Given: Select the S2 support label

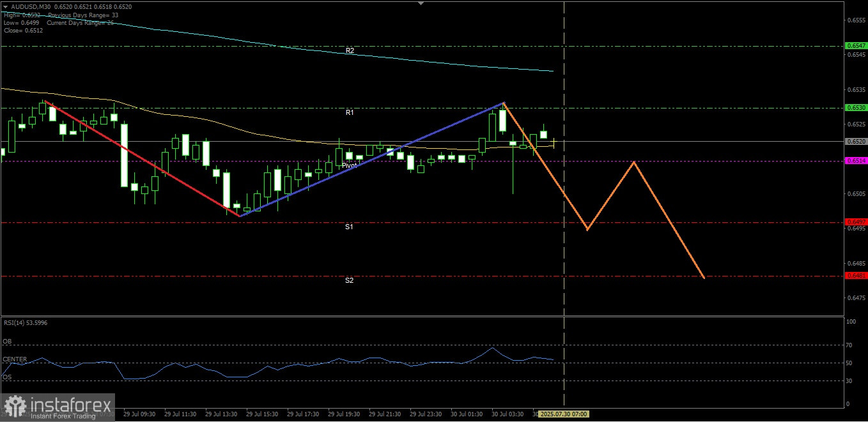Looking at the screenshot, I should pyautogui.click(x=350, y=280).
